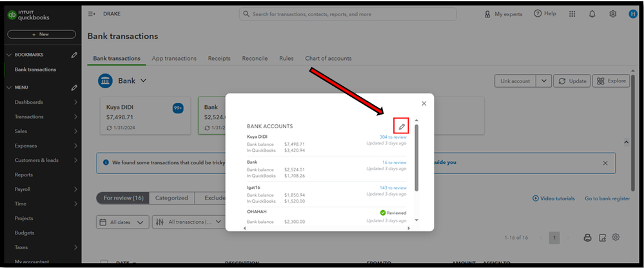
Task: Export the transaction list
Action: pos(603,238)
